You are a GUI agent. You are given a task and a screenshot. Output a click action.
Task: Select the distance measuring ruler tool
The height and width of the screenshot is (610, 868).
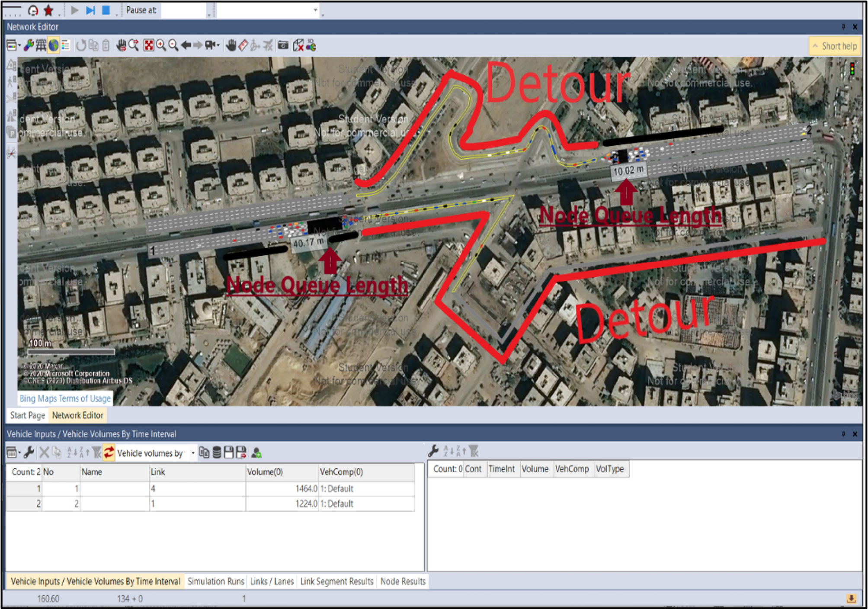(x=243, y=45)
